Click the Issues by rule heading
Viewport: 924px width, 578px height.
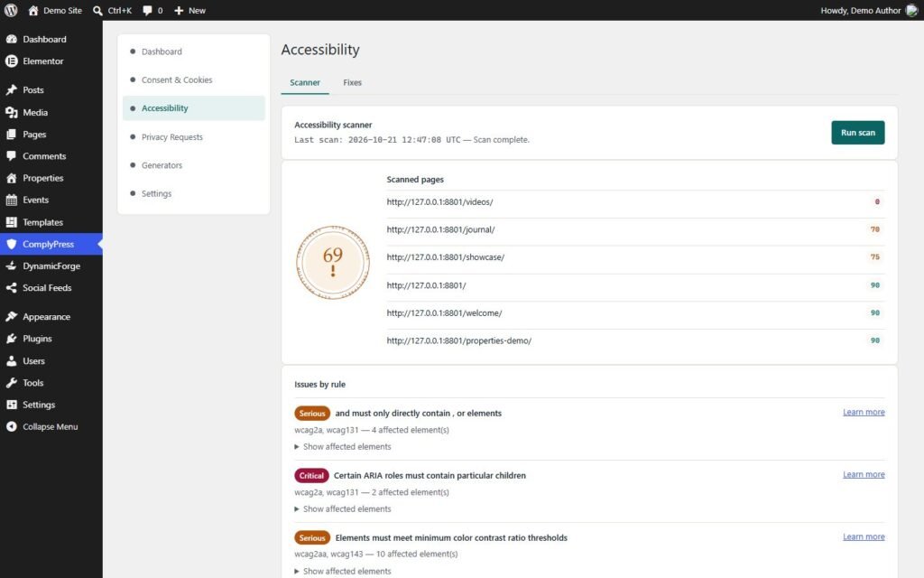pos(320,385)
